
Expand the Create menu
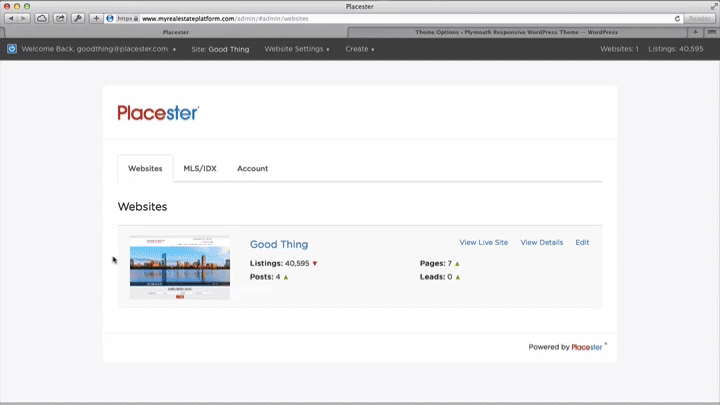[x=360, y=49]
